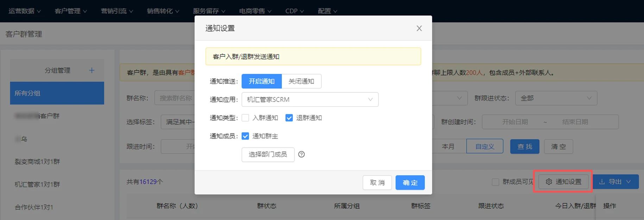Image resolution: width=644 pixels, height=220 pixels.
Task: Click the 取消 button
Action: pyautogui.click(x=377, y=183)
